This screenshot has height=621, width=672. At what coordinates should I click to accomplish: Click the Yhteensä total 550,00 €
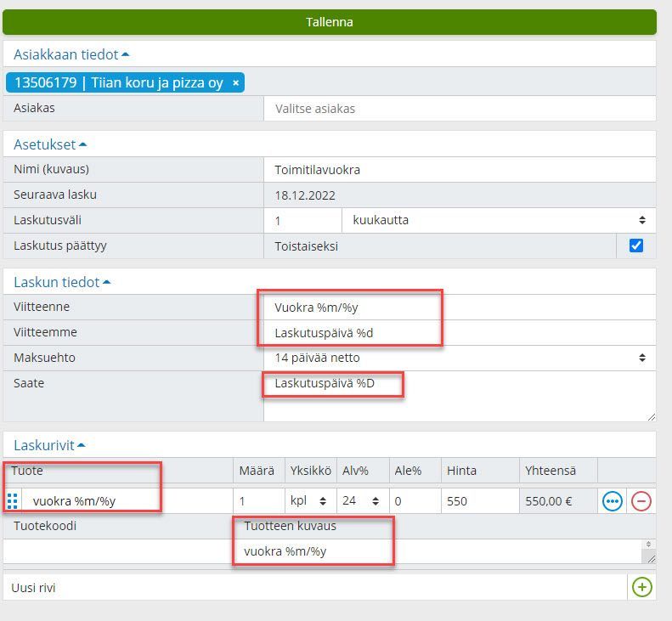tap(549, 501)
